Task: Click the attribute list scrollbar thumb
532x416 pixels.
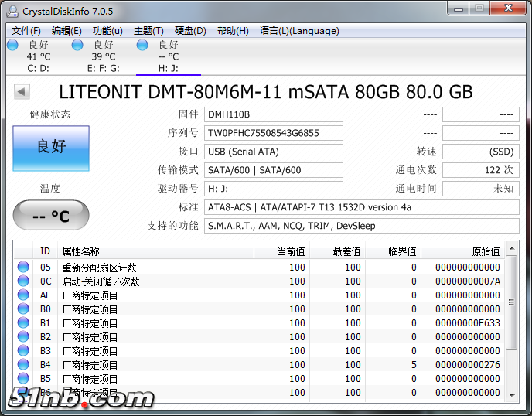Action: click(512, 302)
